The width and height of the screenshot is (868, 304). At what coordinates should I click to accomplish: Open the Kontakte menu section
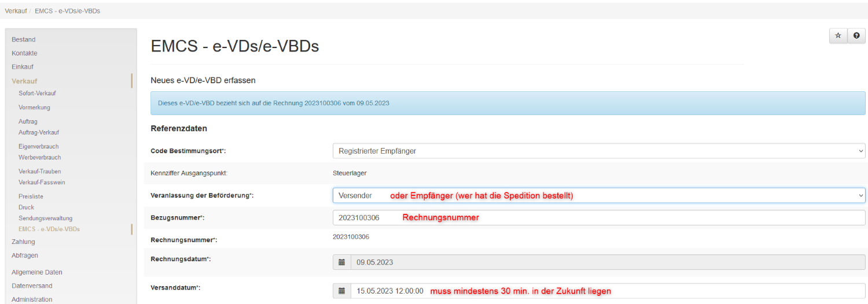[24, 53]
